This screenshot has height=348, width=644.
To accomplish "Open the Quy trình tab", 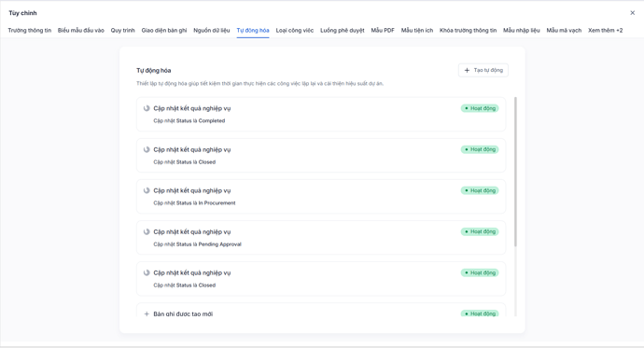I will tap(123, 31).
